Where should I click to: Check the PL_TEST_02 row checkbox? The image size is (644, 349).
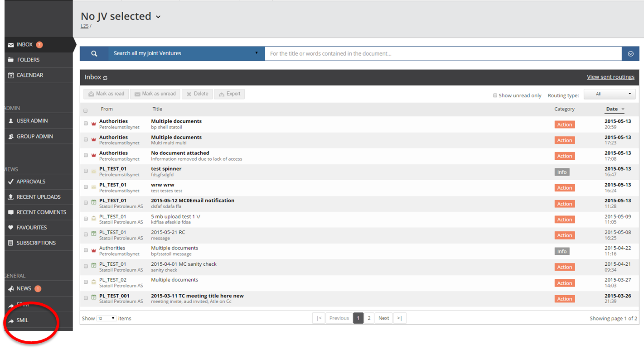tap(86, 282)
